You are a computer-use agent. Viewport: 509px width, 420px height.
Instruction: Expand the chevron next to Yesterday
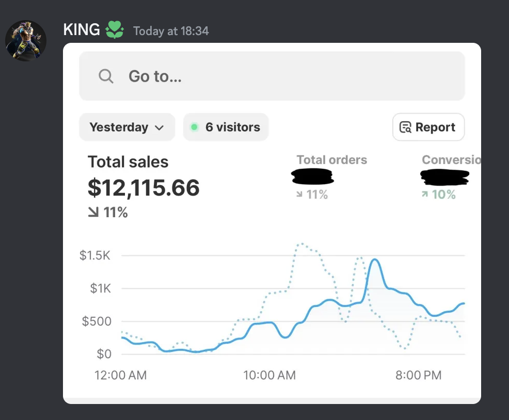point(159,127)
